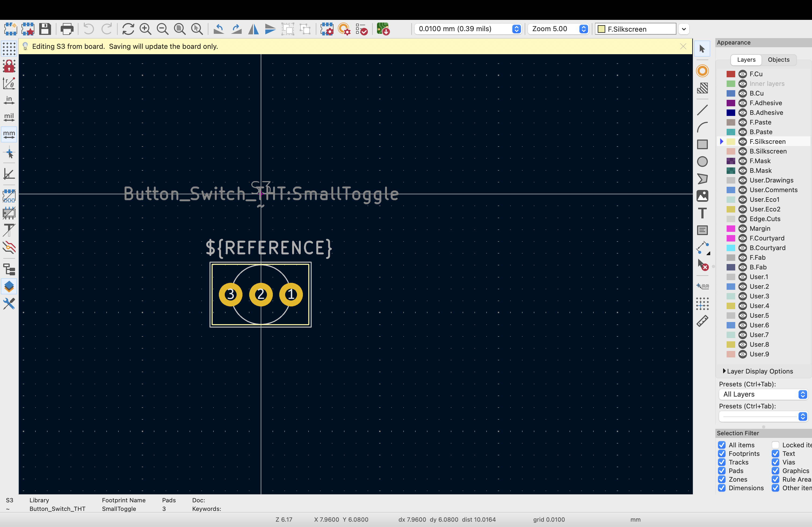Open the layers manager icon on left toolbar
This screenshot has height=527, width=812.
click(9, 286)
